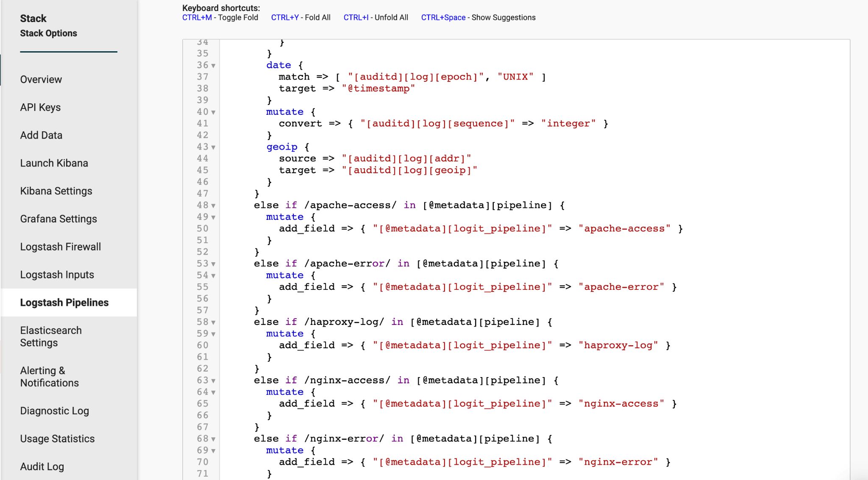Click the "haproxy-log" value on line 60
Image resolution: width=868 pixels, height=480 pixels.
[618, 346]
